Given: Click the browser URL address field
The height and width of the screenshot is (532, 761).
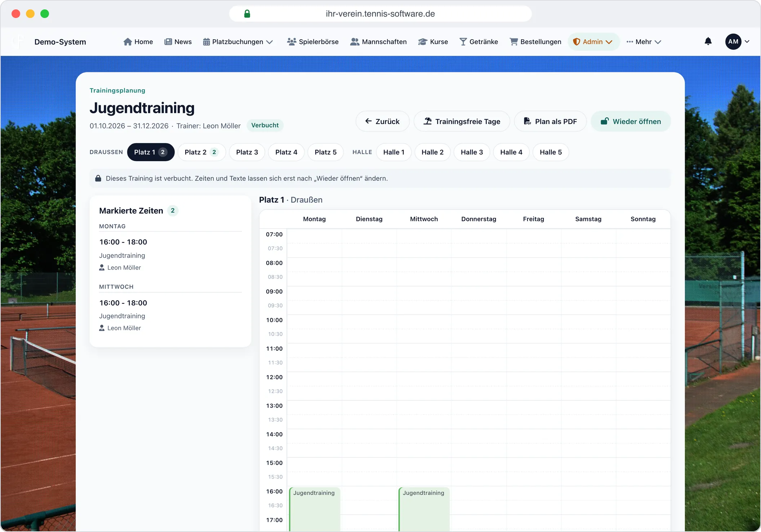Looking at the screenshot, I should point(380,14).
